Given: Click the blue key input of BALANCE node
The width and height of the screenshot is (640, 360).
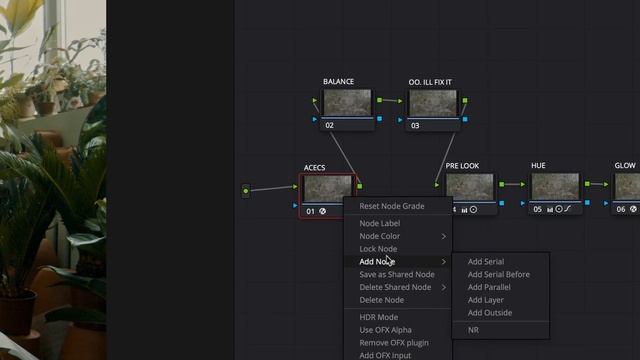Looking at the screenshot, I should click(x=315, y=119).
